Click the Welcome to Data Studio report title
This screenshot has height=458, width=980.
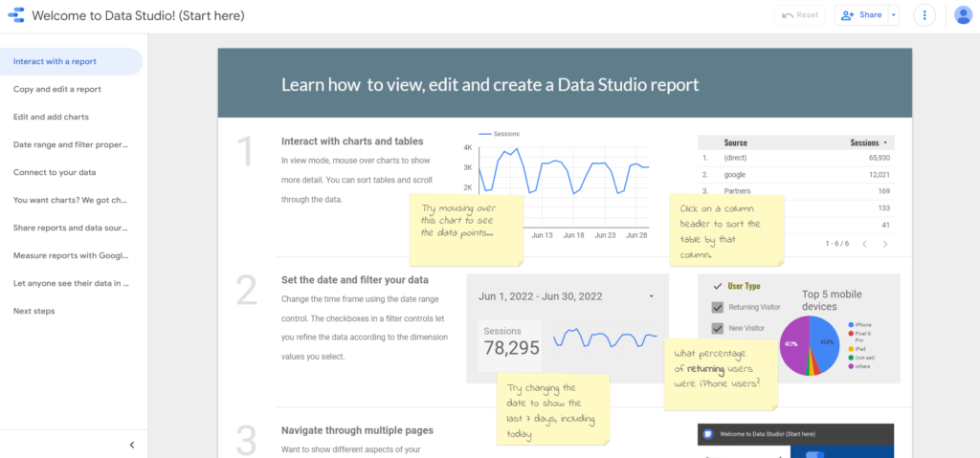pyautogui.click(x=138, y=15)
